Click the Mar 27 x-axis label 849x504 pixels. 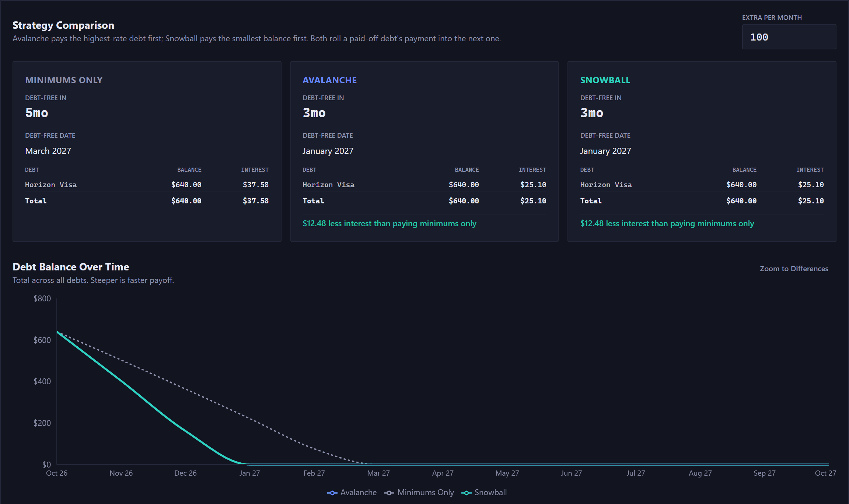(378, 473)
